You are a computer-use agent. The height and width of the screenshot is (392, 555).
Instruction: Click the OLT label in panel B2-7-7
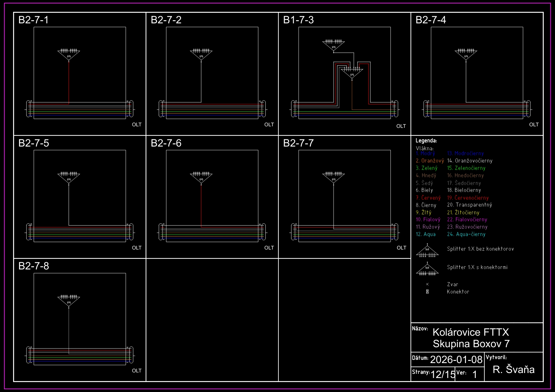(x=401, y=248)
